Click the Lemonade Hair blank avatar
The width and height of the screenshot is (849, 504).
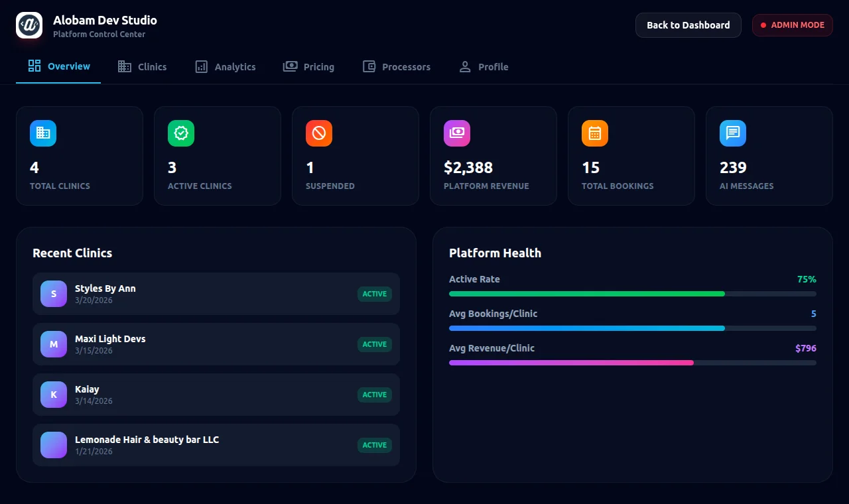click(54, 445)
